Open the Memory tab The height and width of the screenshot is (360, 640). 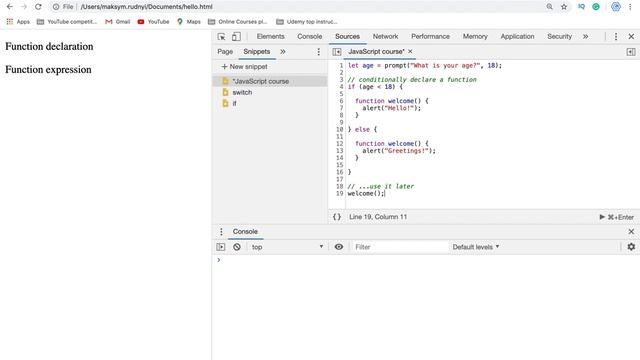coord(475,36)
